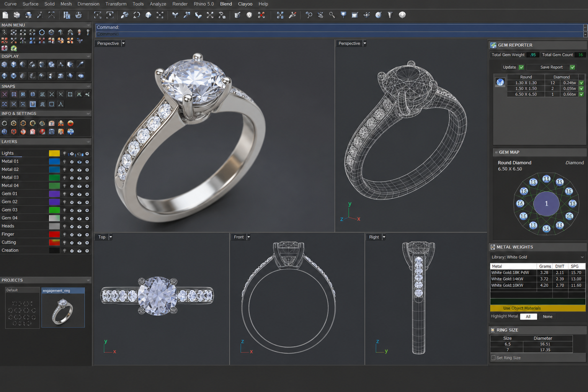This screenshot has width=588, height=392.
Task: Click the magnifying glass zoom icon
Action: pyautogui.click(x=332, y=15)
